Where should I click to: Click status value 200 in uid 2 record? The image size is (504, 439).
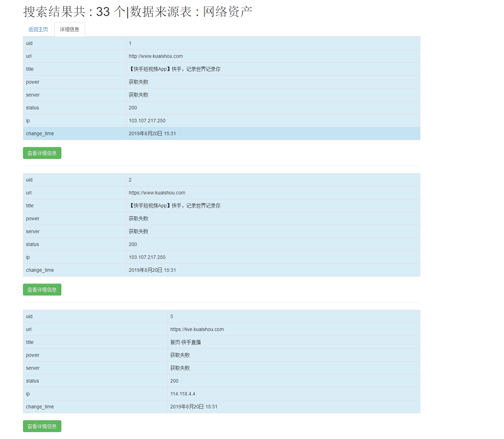click(133, 244)
